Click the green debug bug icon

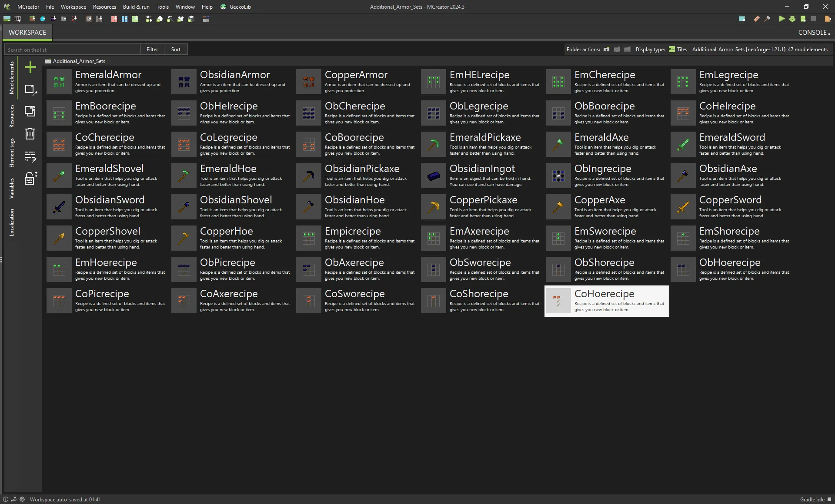point(792,19)
